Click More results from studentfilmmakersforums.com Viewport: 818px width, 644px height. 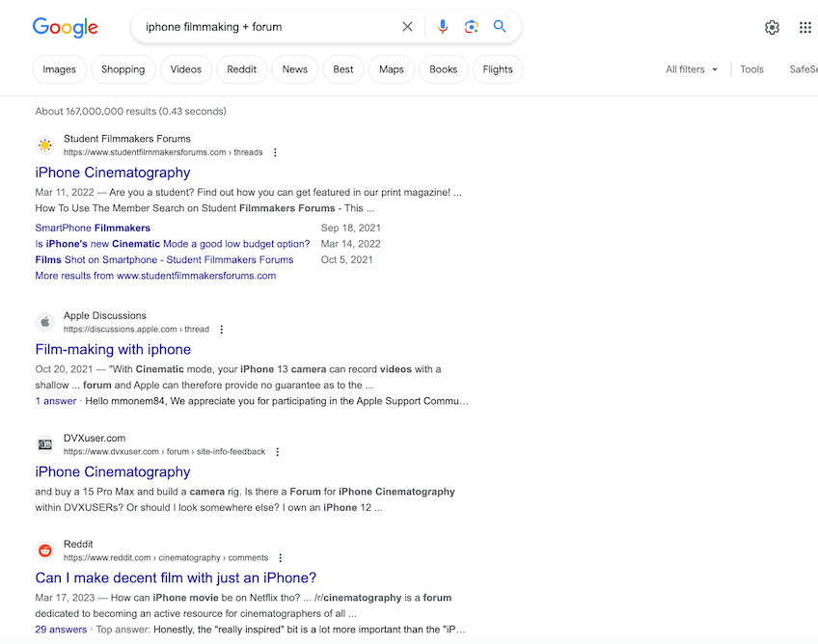[x=155, y=276]
